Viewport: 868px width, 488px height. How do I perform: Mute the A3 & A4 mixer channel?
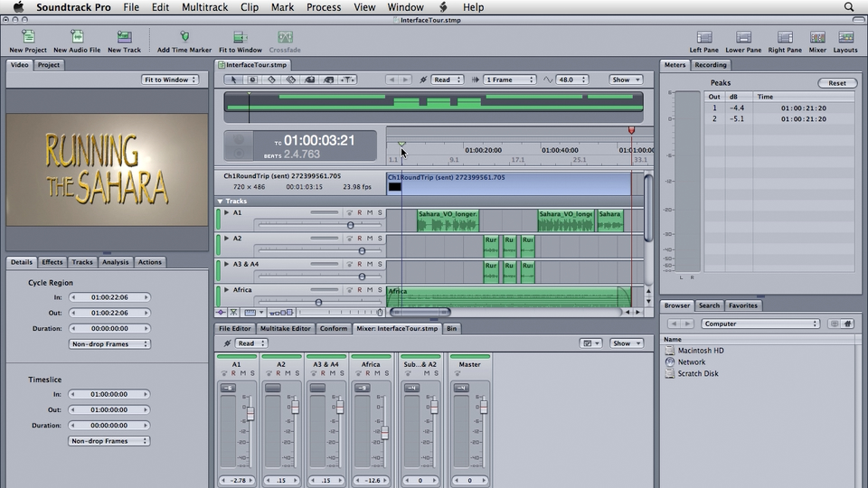click(332, 373)
